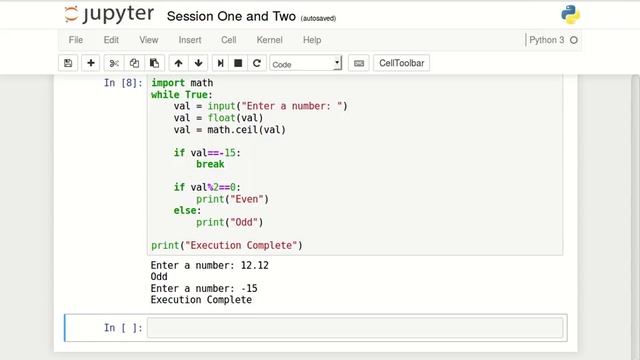This screenshot has height=360, width=640.
Task: Paste cell below with the clipboard icon
Action: pyautogui.click(x=154, y=63)
